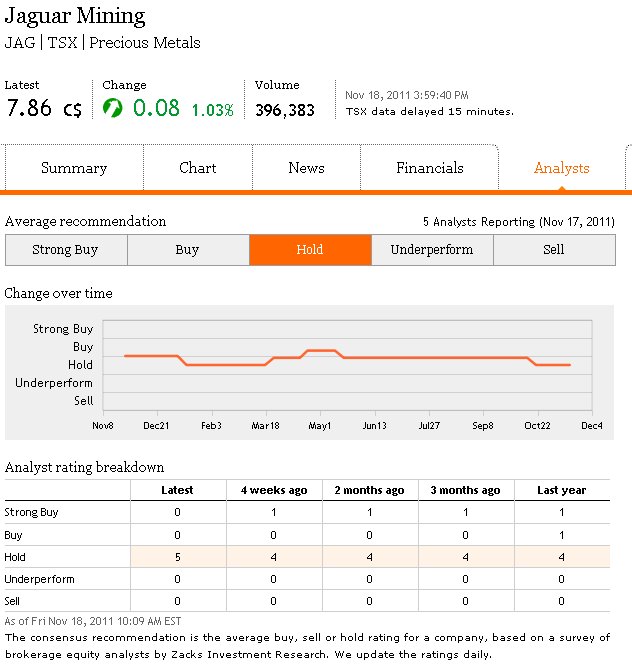
Task: Go to the Financials tab
Action: [x=430, y=168]
